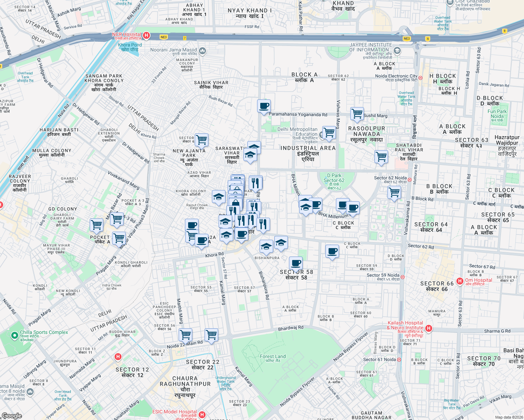Click the graduation cap icon in Khora Colony
Screen dimensions: 524x420
218,197
